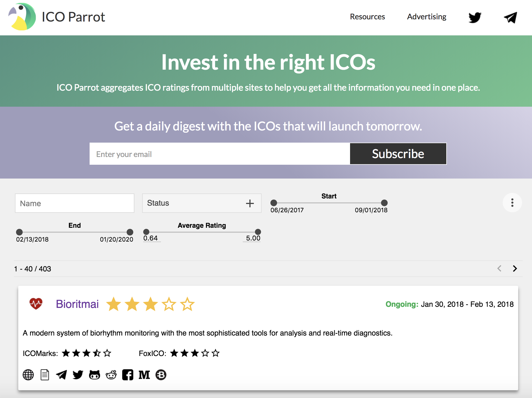Click Bioritmai's Facebook icon
Screen dimensions: 532x398
[x=127, y=375]
